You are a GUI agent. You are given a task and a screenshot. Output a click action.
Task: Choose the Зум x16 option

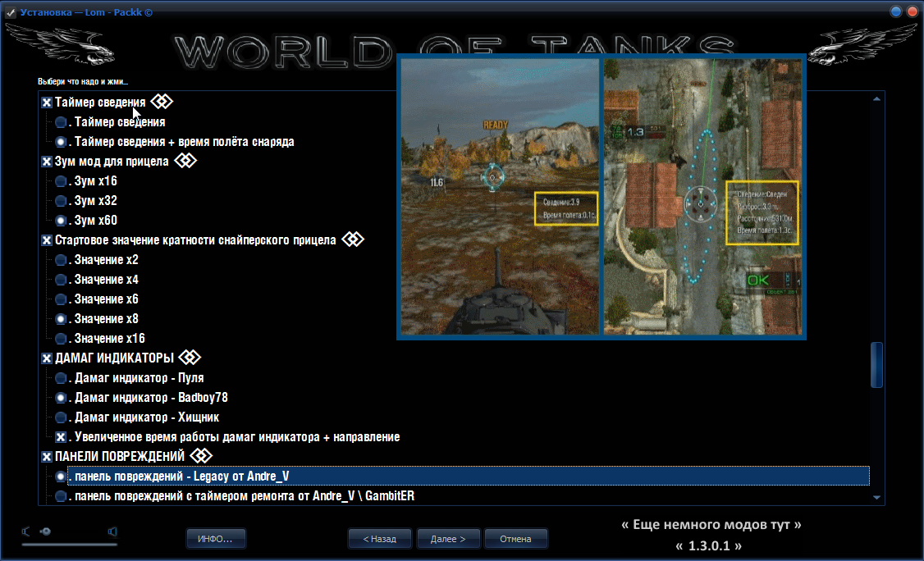(x=60, y=181)
